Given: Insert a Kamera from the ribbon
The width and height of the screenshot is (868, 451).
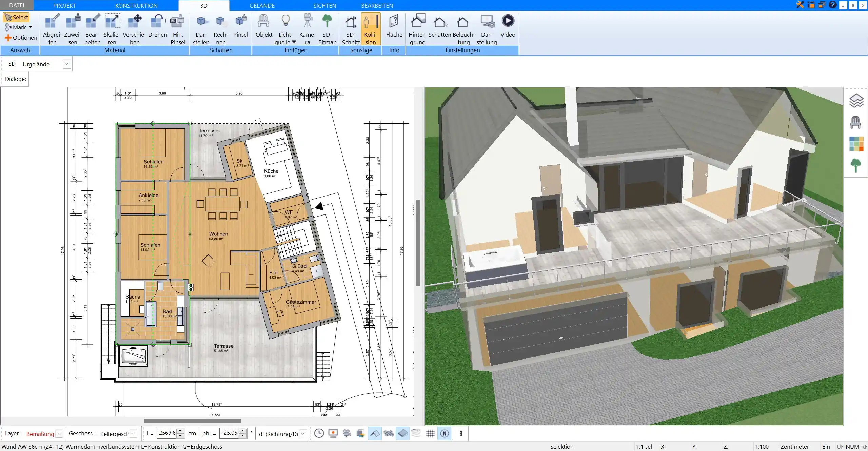Looking at the screenshot, I should (x=308, y=29).
